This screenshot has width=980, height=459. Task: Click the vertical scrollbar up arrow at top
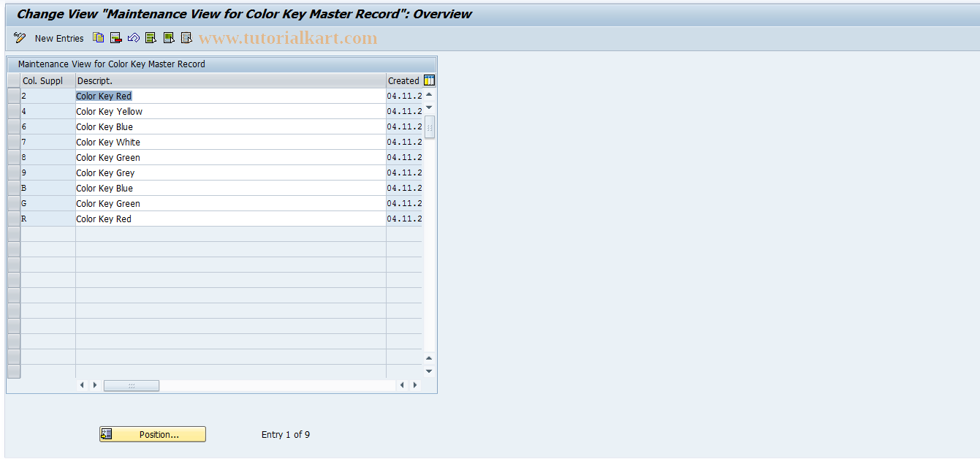pyautogui.click(x=429, y=95)
